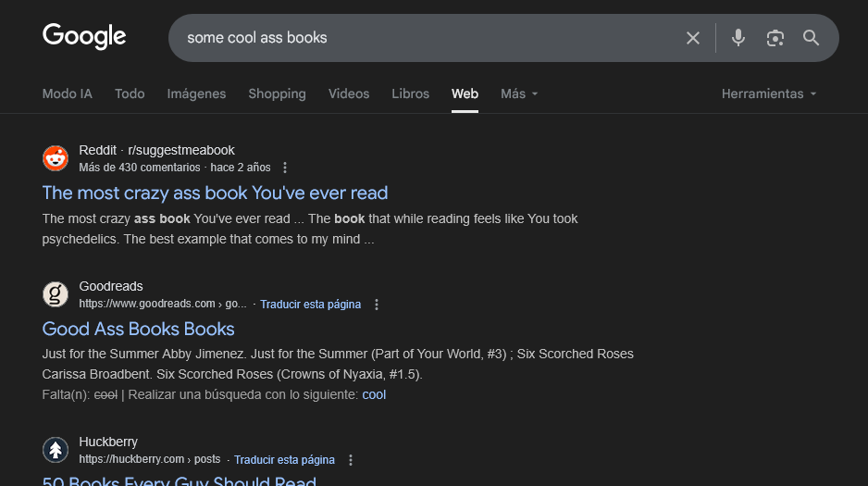Click the Google logo
This screenshot has height=486, width=868.
[84, 37]
